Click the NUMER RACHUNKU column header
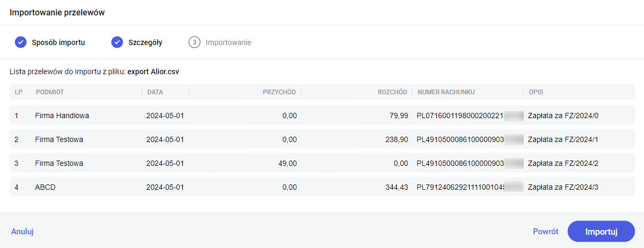The width and height of the screenshot is (644, 248). tap(446, 92)
